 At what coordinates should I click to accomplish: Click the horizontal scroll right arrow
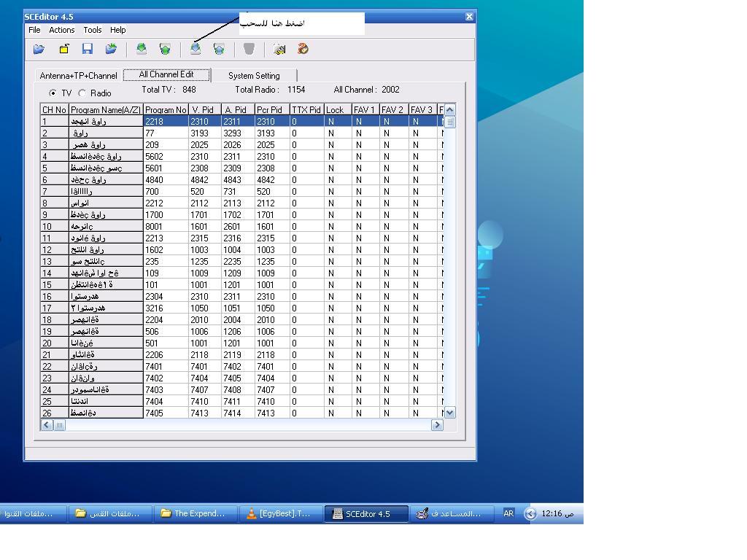point(437,425)
